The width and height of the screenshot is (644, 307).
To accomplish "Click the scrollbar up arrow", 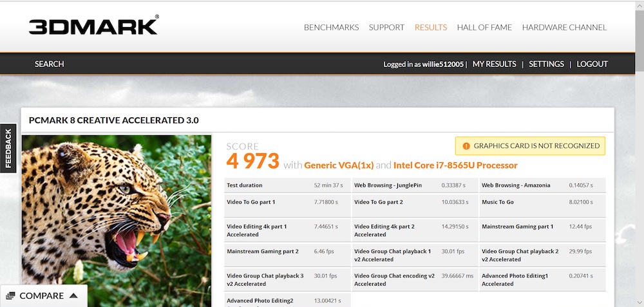I will (639, 6).
